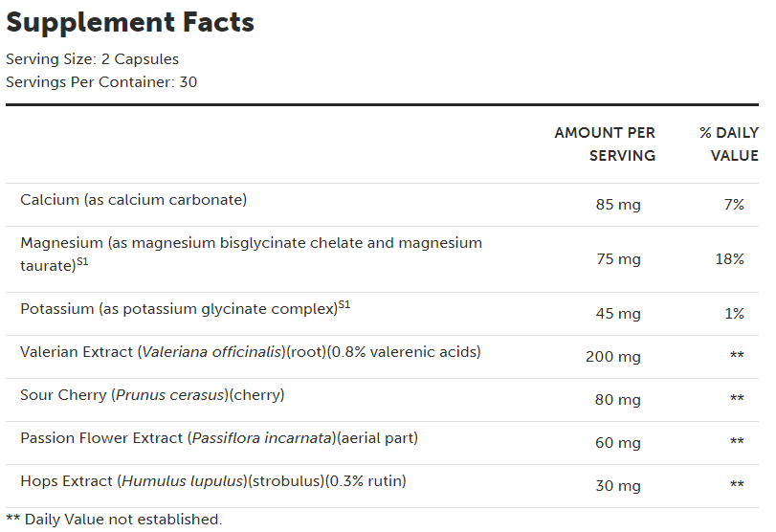Image resolution: width=776 pixels, height=532 pixels.
Task: Click the 85 mg calcium amount
Action: pyautogui.click(x=617, y=205)
